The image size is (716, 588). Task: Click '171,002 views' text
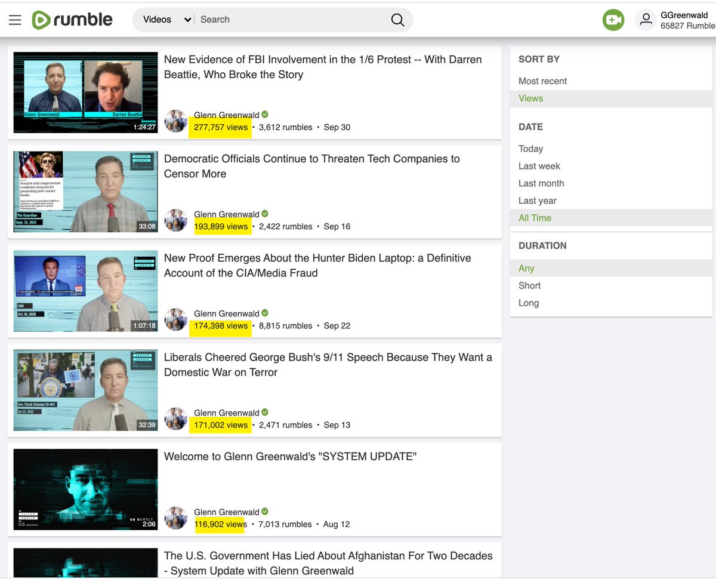[221, 424]
